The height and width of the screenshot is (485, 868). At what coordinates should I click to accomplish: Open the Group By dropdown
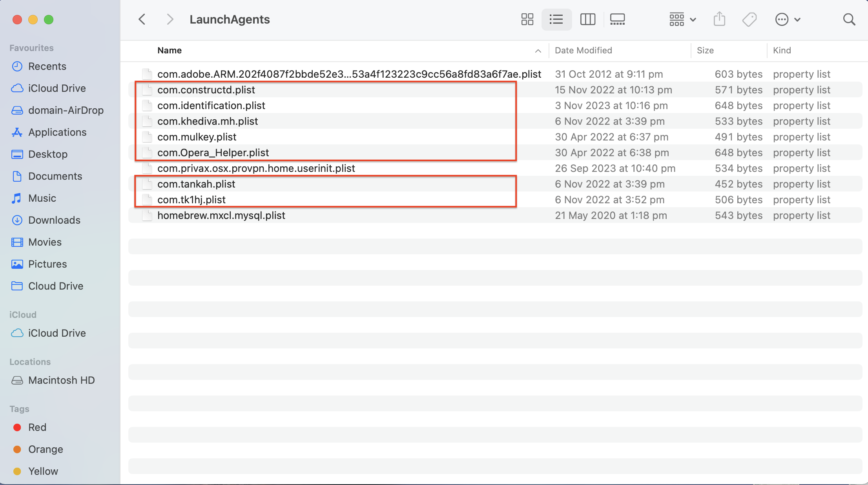coord(682,19)
